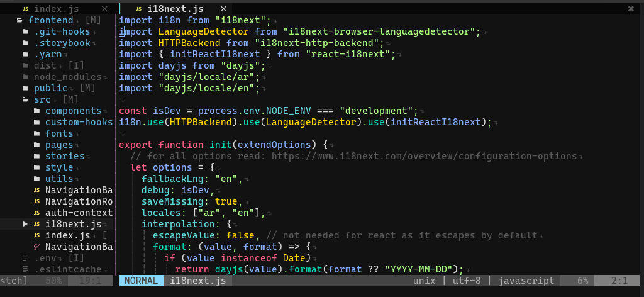The image size is (644, 297).
Task: Open index.js in the file tree
Action: (x=68, y=235)
